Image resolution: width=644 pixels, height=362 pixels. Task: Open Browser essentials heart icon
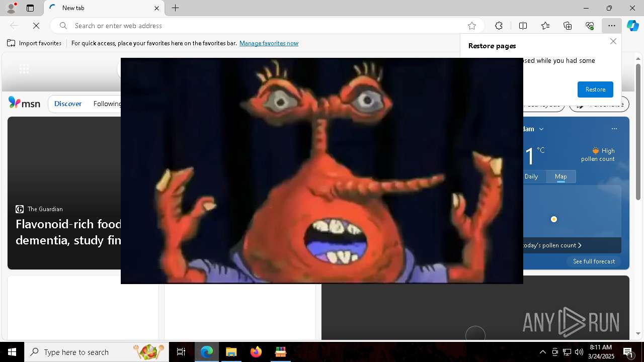(590, 26)
